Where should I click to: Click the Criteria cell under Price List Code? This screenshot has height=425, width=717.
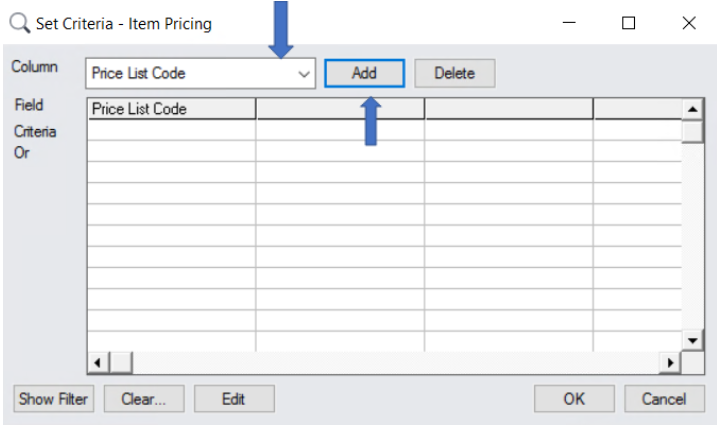[171, 130]
